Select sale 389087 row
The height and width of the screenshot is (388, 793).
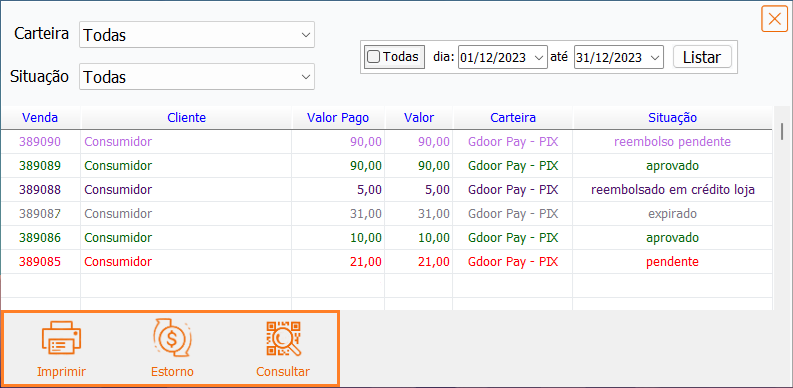tap(386, 213)
